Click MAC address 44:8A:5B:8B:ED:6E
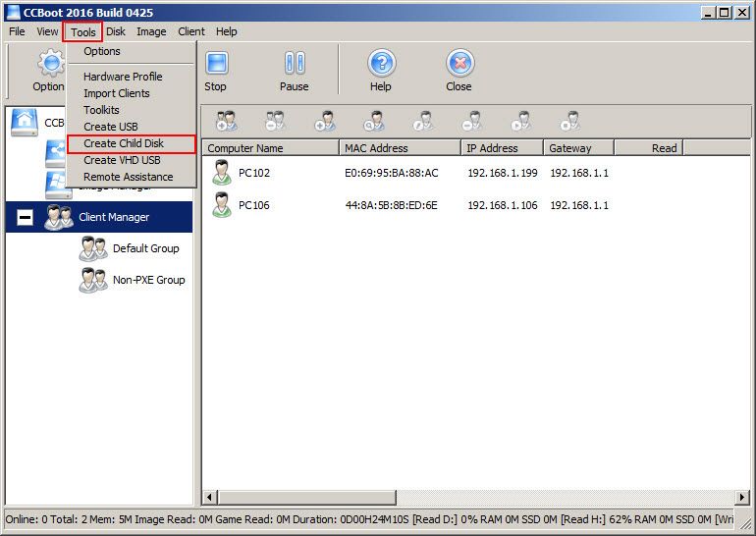756x536 pixels. (392, 205)
